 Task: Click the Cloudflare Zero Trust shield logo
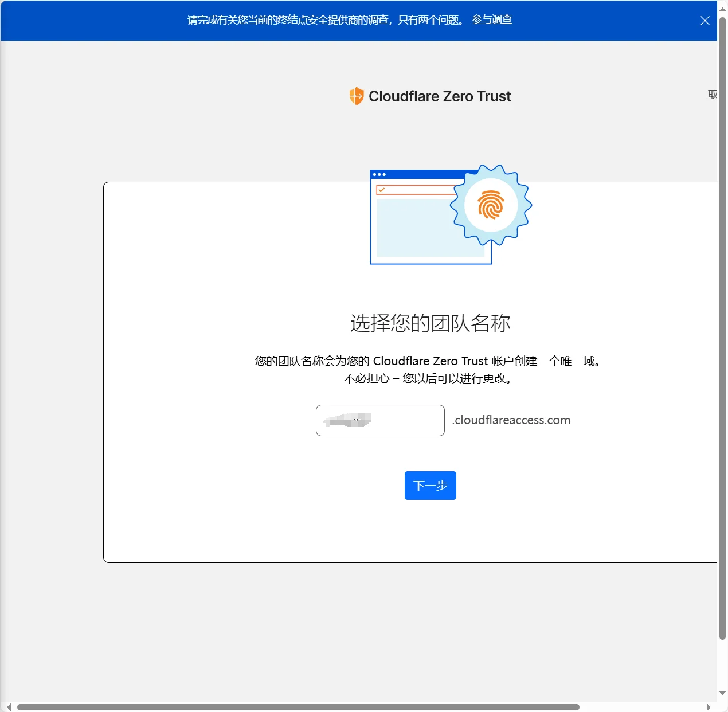355,96
